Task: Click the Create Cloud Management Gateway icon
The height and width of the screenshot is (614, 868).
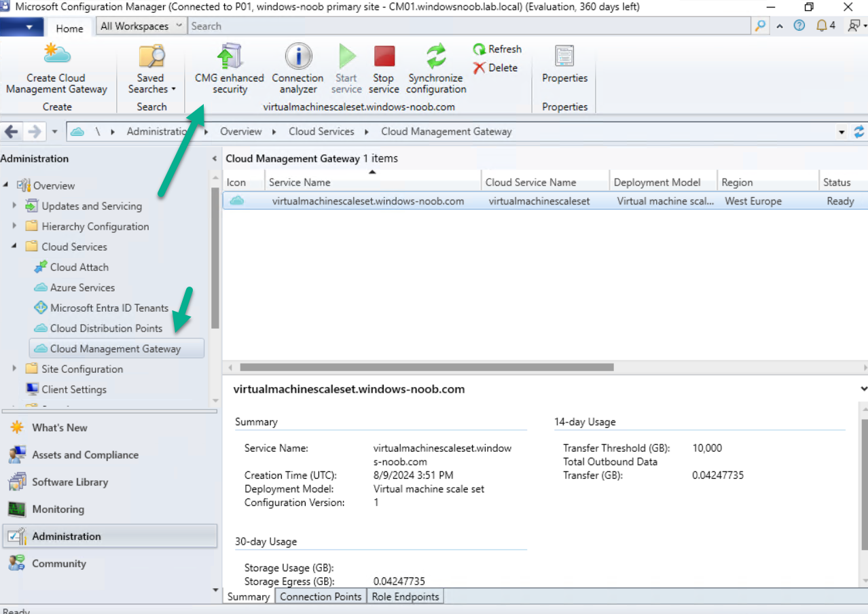Action: click(x=56, y=54)
